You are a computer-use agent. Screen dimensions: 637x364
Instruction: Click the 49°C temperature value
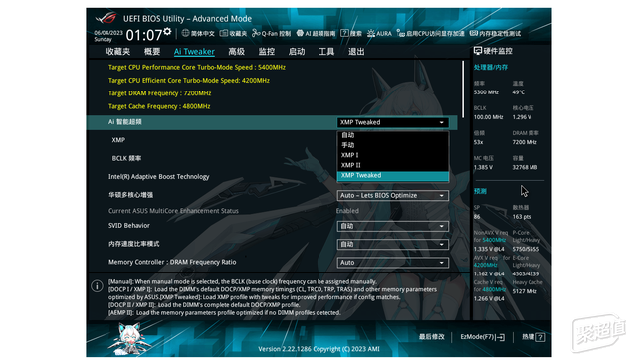point(519,92)
